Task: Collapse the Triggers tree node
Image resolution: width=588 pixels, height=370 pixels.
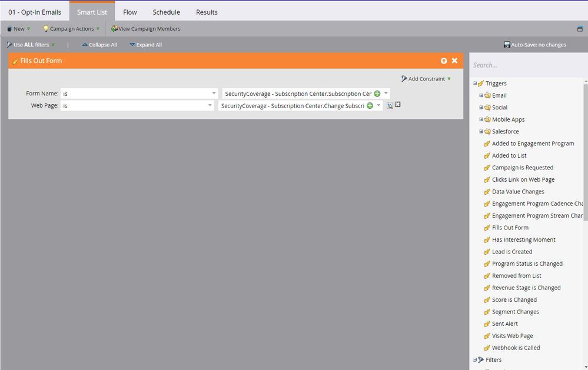Action: pyautogui.click(x=474, y=84)
